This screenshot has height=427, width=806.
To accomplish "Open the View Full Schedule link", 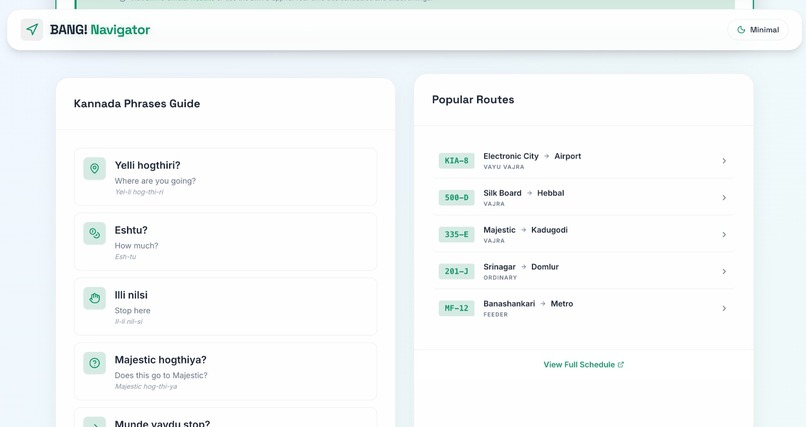I will pos(583,365).
